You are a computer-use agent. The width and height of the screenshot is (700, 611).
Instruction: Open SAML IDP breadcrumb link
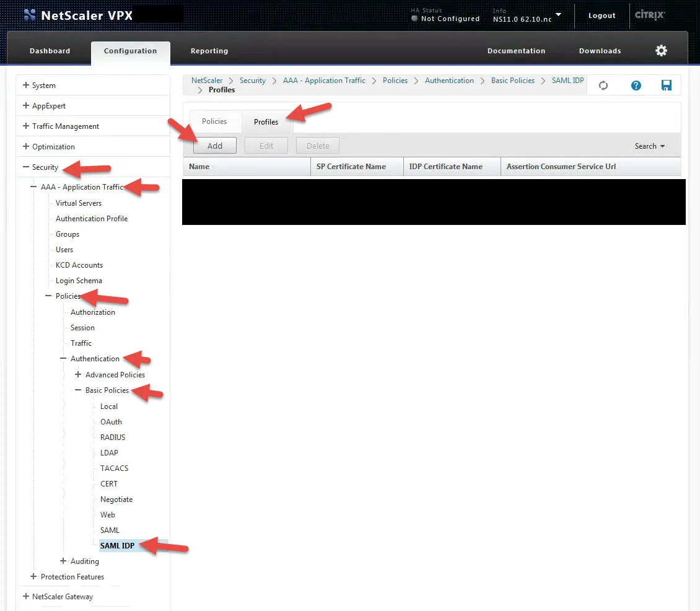click(x=567, y=81)
